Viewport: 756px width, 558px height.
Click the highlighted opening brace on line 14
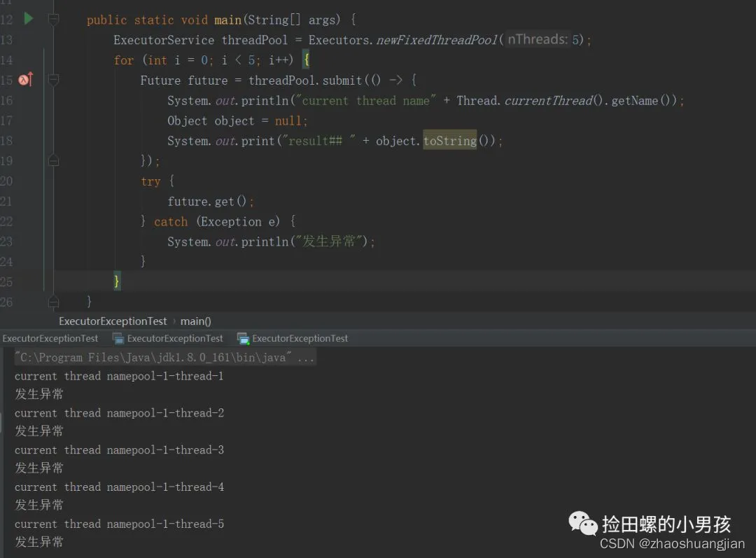pyautogui.click(x=306, y=60)
